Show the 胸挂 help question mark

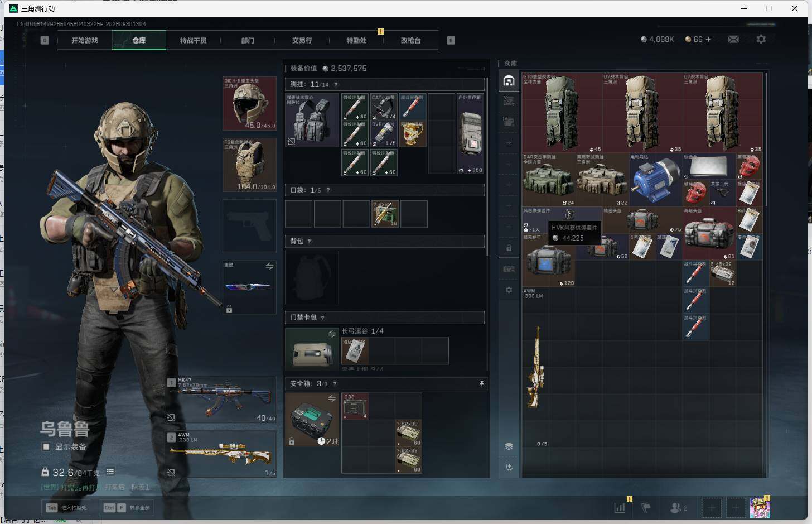[336, 85]
